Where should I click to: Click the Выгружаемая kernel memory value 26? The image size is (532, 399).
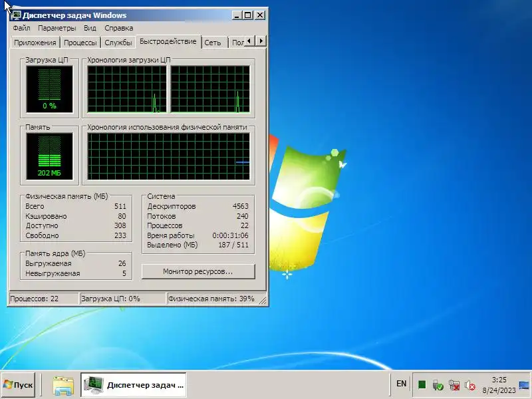[122, 263]
